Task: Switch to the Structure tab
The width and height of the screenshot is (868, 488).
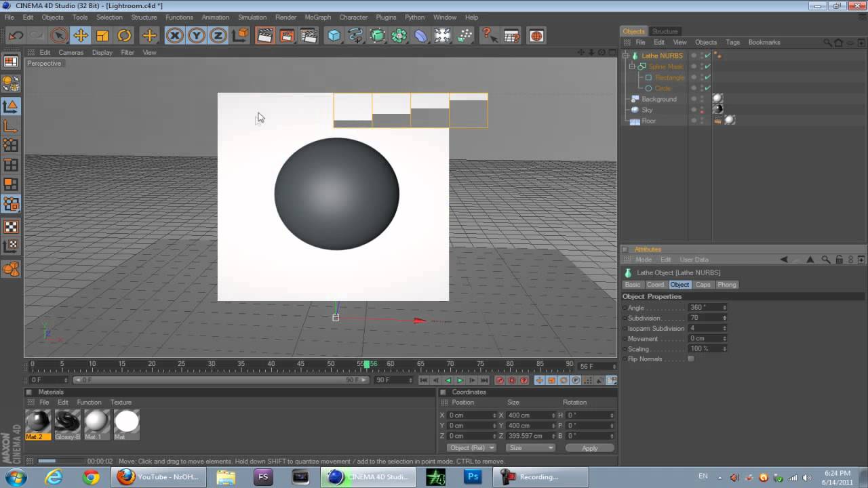Action: [665, 31]
